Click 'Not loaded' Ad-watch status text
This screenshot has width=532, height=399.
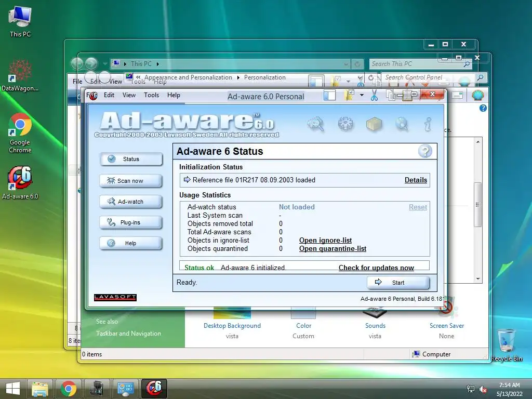pos(297,207)
